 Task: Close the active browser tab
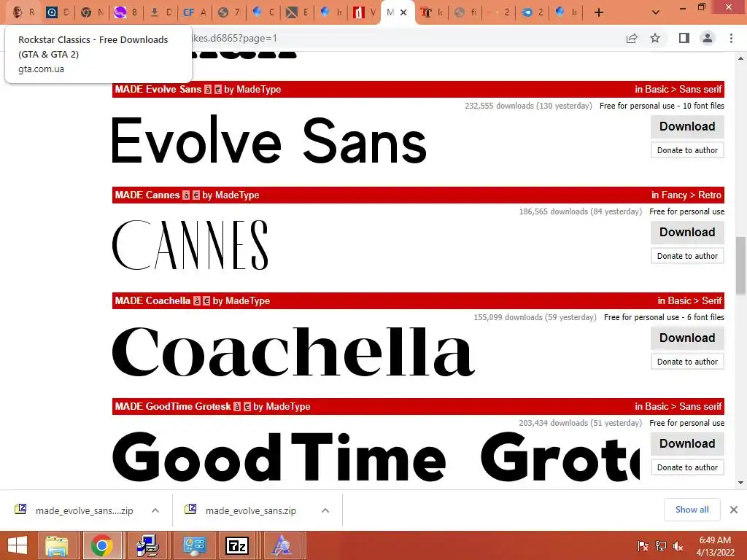coord(403,12)
